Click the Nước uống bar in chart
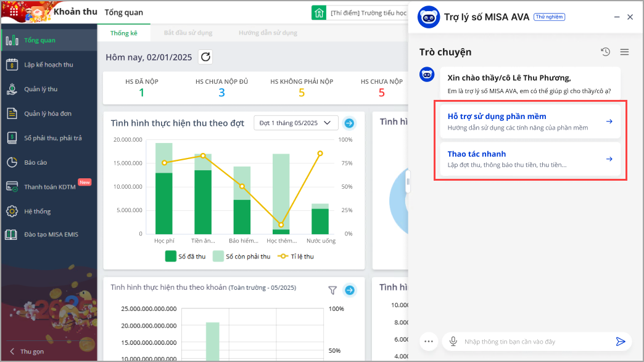The height and width of the screenshot is (362, 644). point(320,219)
